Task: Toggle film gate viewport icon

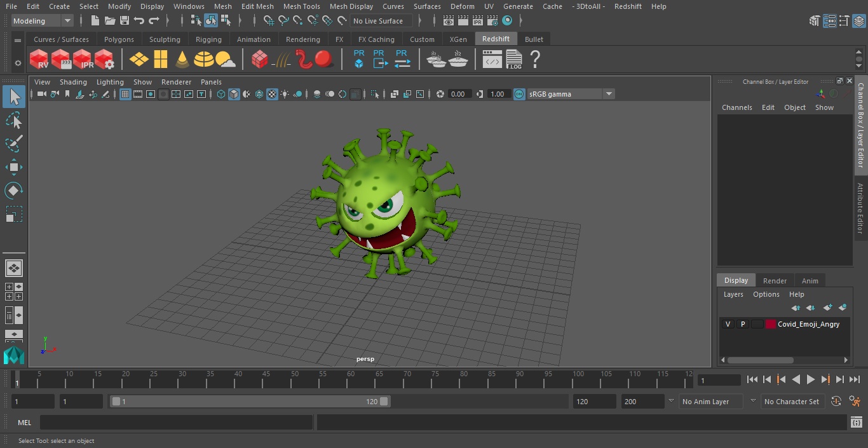Action: [138, 94]
